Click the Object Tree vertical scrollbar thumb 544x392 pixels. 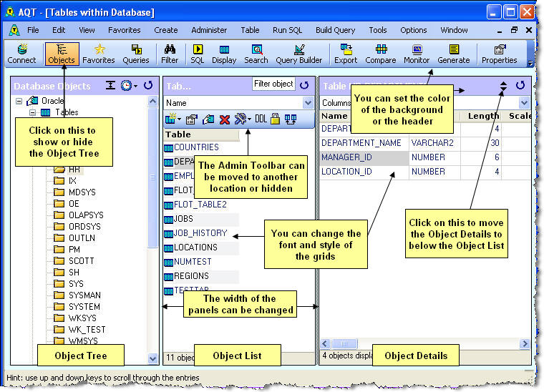pyautogui.click(x=152, y=177)
